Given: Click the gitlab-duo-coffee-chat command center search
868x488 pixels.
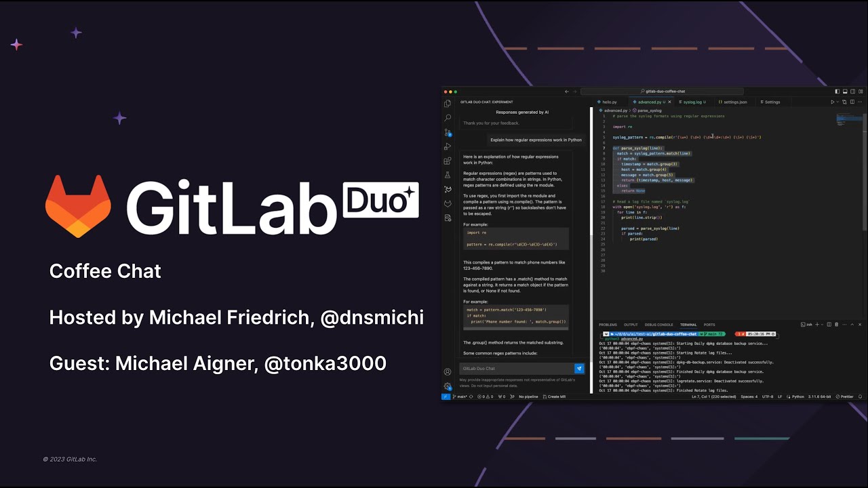Looking at the screenshot, I should coord(662,91).
